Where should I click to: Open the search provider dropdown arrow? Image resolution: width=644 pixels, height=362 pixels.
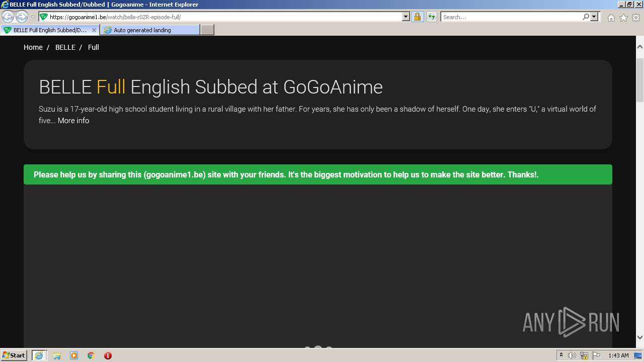pyautogui.click(x=594, y=17)
